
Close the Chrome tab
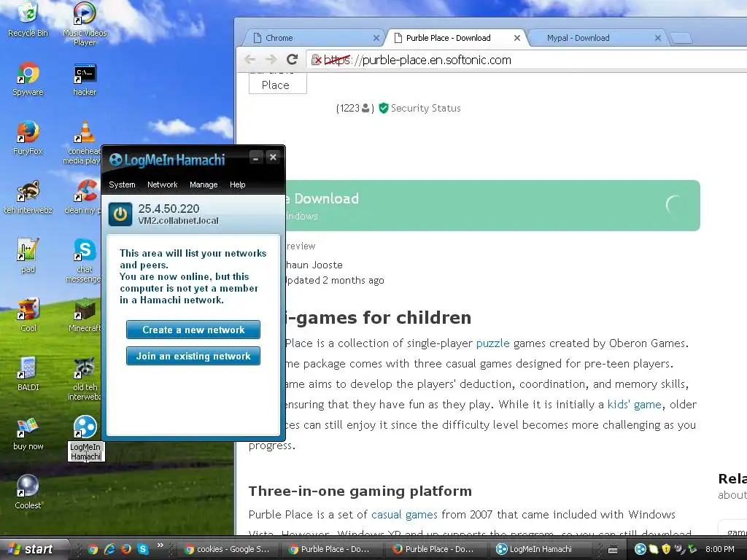(x=376, y=38)
